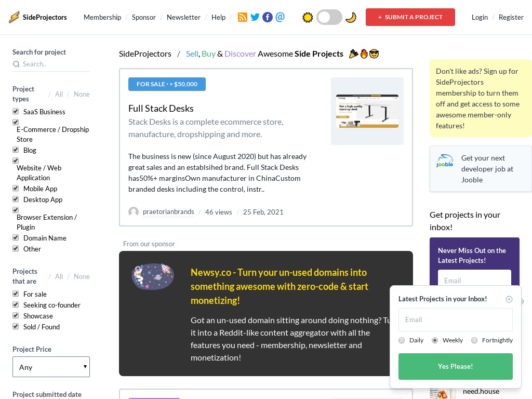Click the Jooble logo icon
The image size is (532, 399).
(x=445, y=161)
